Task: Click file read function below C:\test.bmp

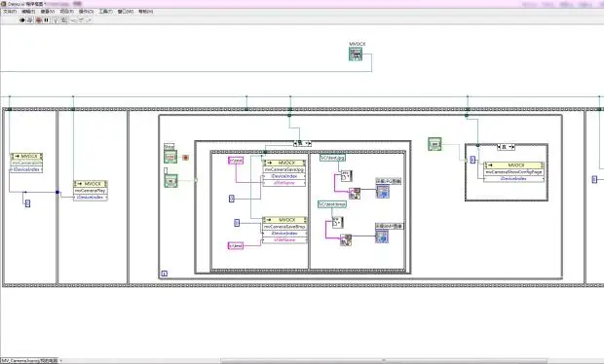Action: coord(337,223)
